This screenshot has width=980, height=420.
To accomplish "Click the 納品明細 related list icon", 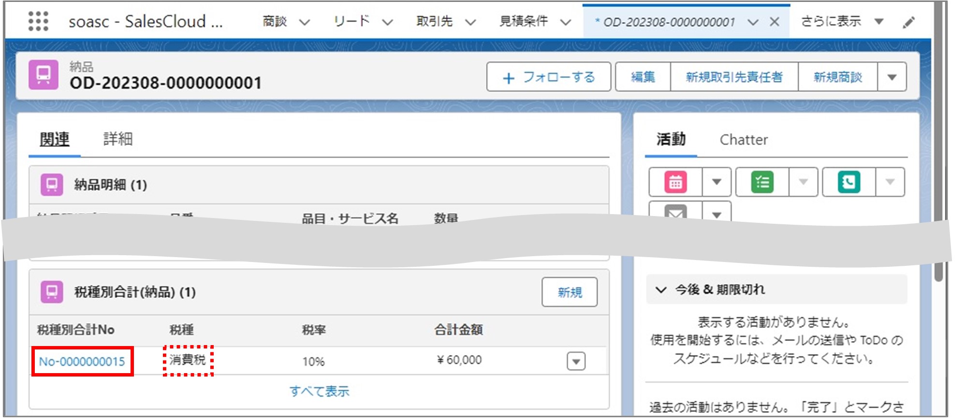I will tap(52, 185).
